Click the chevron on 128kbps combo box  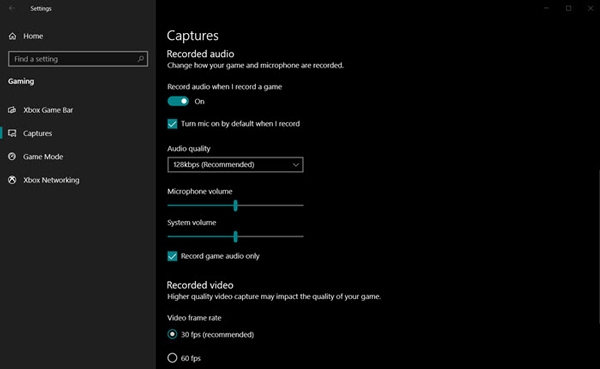(x=295, y=165)
